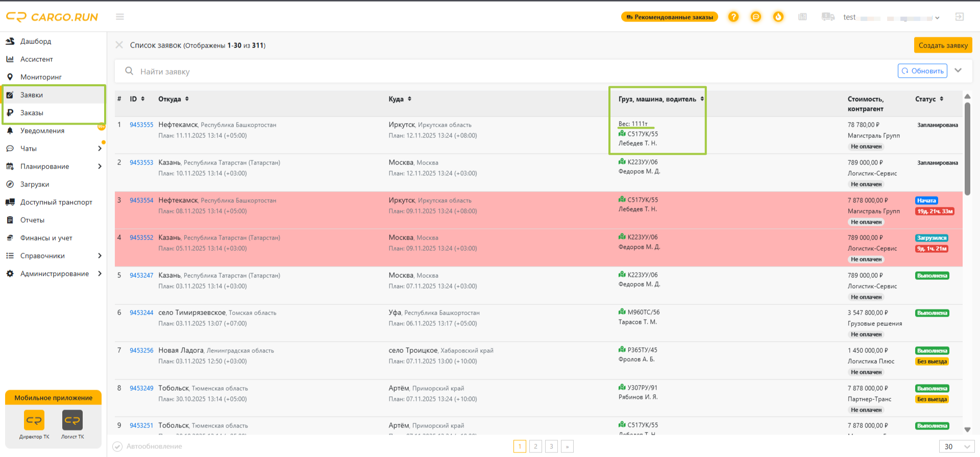Expand the Чаты submenu arrow
The image size is (980, 457).
pos(100,149)
